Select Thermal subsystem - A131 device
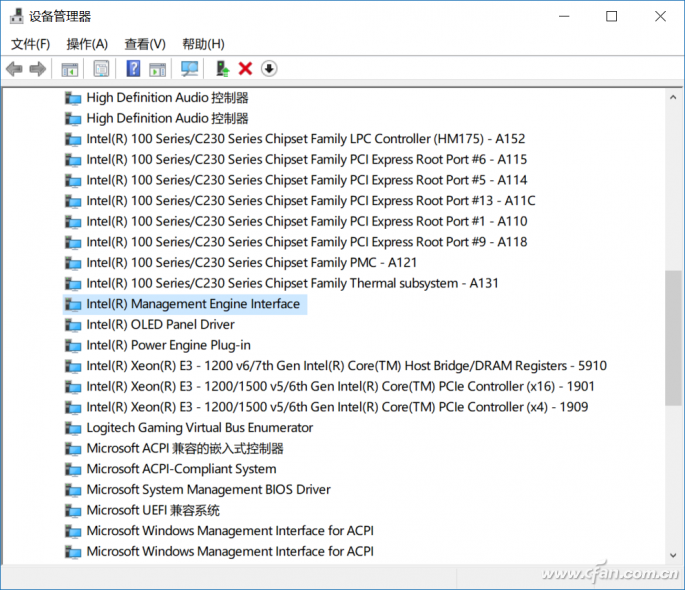This screenshot has height=590, width=685. coord(292,283)
